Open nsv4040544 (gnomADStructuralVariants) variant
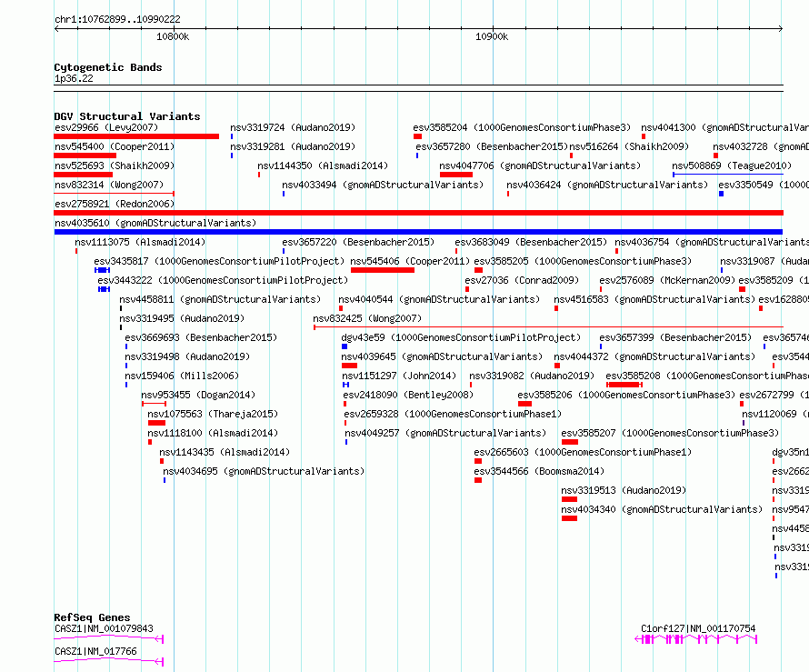 [x=439, y=299]
